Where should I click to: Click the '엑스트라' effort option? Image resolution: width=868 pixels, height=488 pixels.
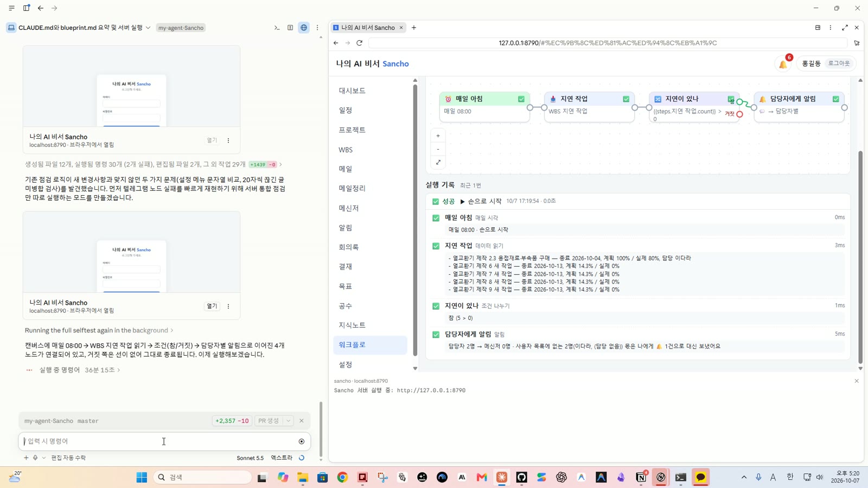point(282,458)
